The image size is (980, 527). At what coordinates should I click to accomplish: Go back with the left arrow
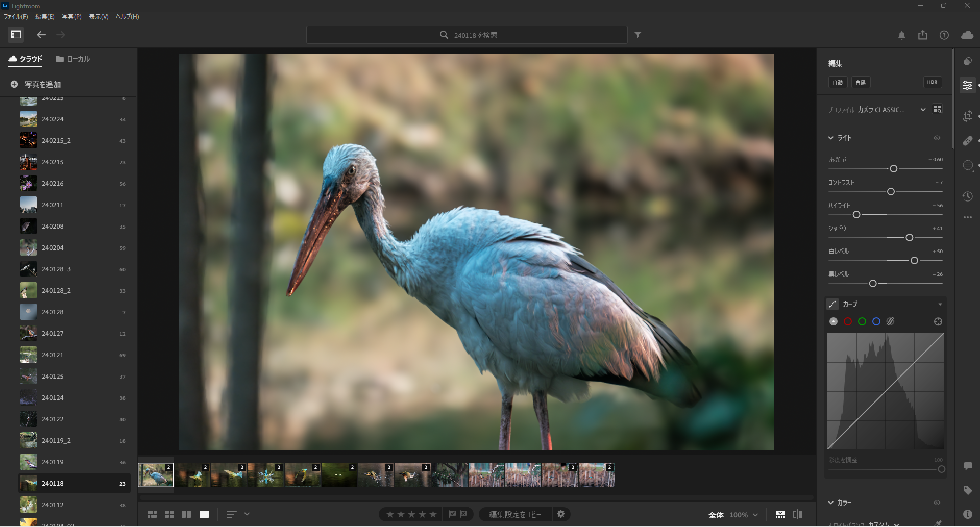pyautogui.click(x=41, y=35)
